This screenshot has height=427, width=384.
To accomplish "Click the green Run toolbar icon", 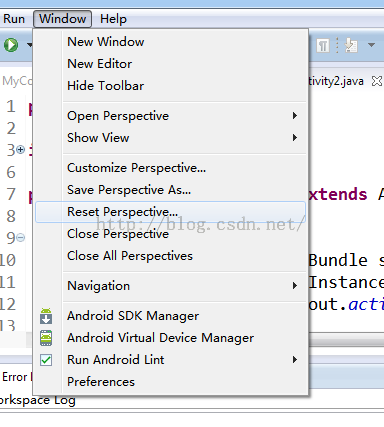I will [x=11, y=45].
